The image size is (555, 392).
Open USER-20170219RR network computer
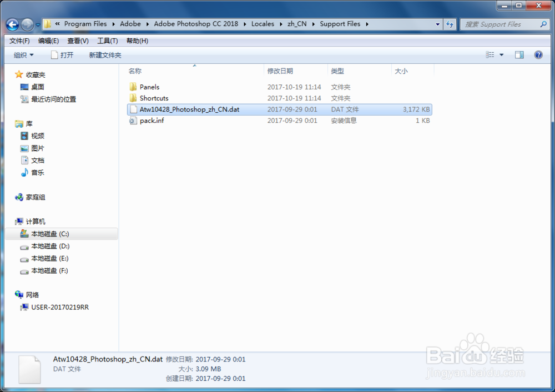60,307
